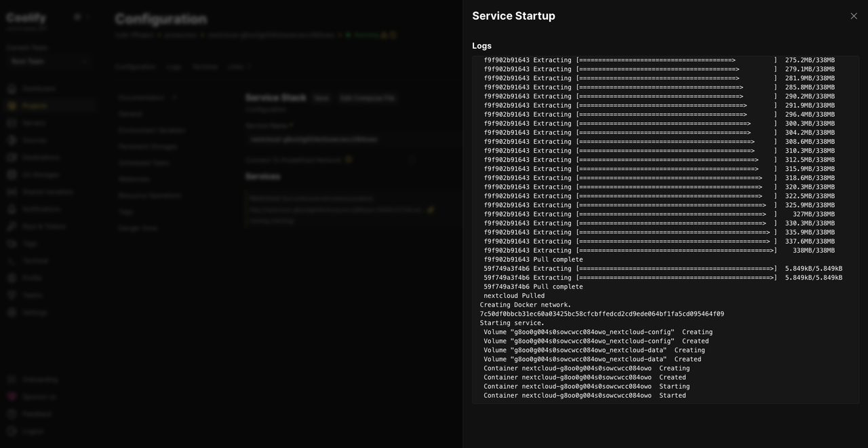The height and width of the screenshot is (448, 868).
Task: Click the nextcloud-config volume "Creating" line
Action: 598,332
